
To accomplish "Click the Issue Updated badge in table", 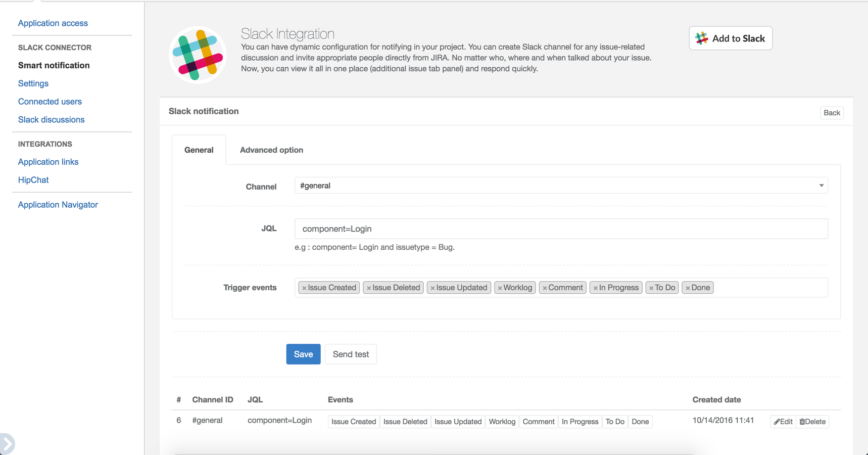I will pos(458,422).
